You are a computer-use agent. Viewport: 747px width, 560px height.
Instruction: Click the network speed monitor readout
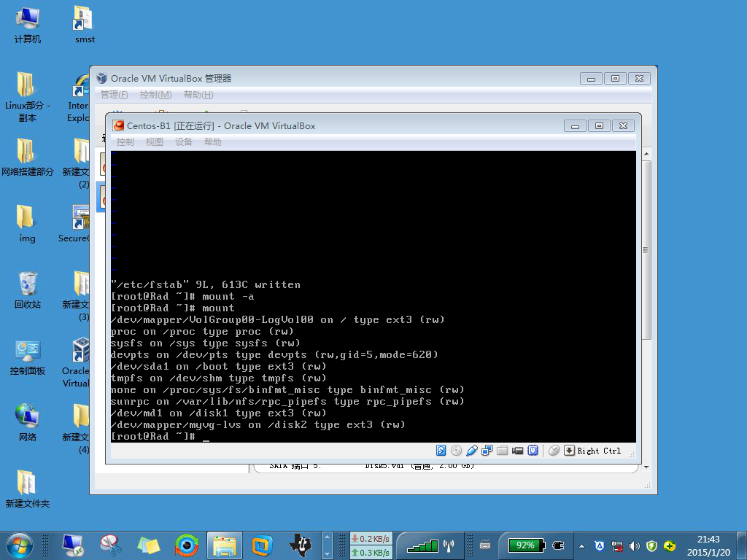[x=371, y=545]
